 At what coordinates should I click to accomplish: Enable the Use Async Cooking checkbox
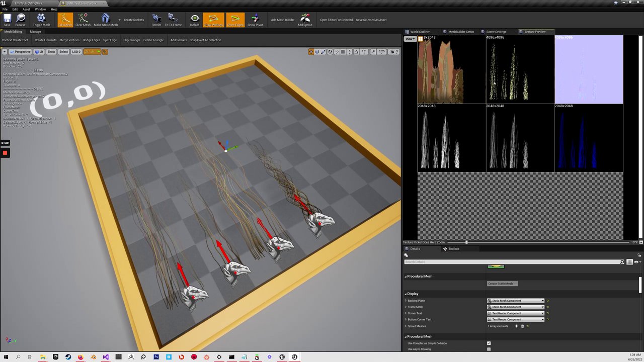pyautogui.click(x=489, y=349)
